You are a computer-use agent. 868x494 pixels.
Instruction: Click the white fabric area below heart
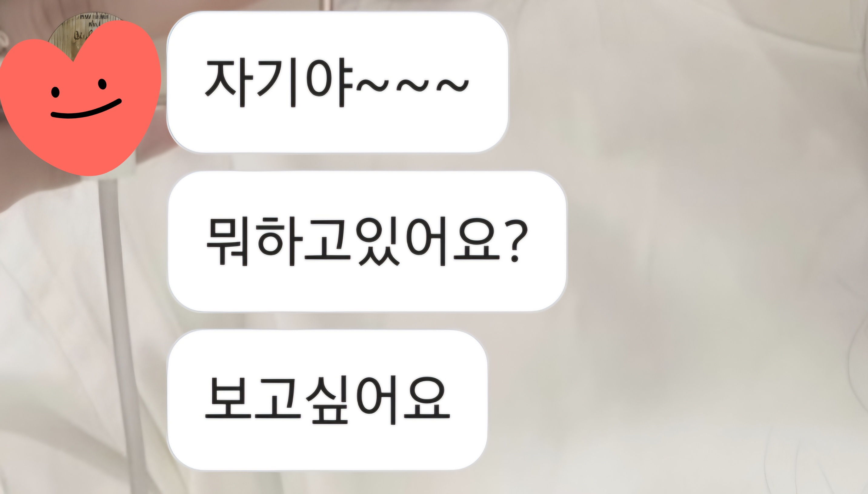point(51,305)
